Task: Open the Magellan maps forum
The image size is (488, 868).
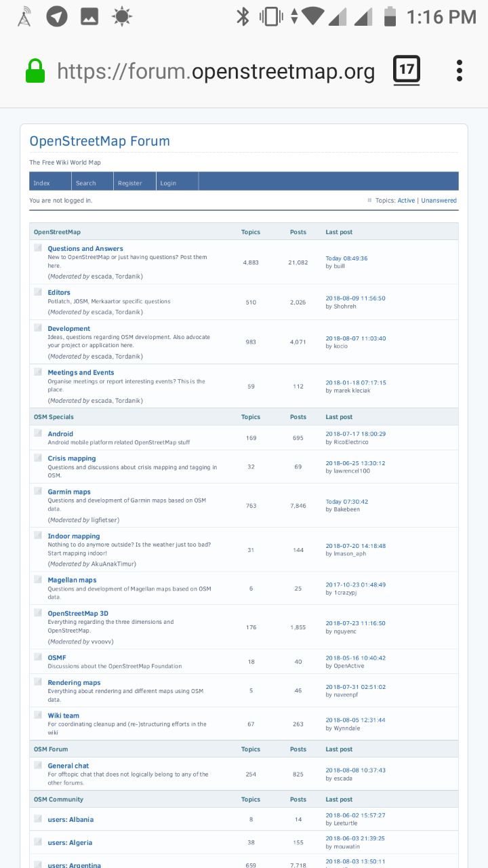Action: point(72,580)
